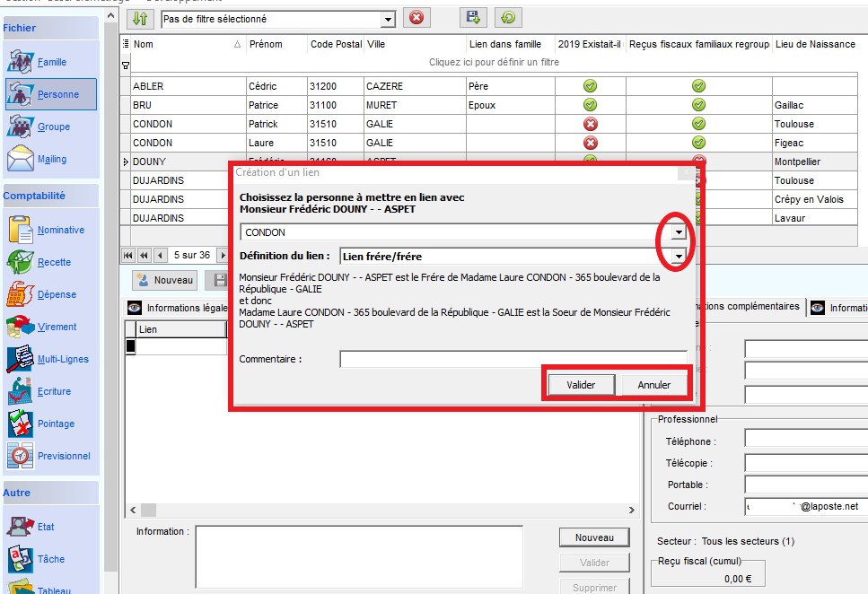
Task: Click the red clear filter icon
Action: pyautogui.click(x=416, y=18)
